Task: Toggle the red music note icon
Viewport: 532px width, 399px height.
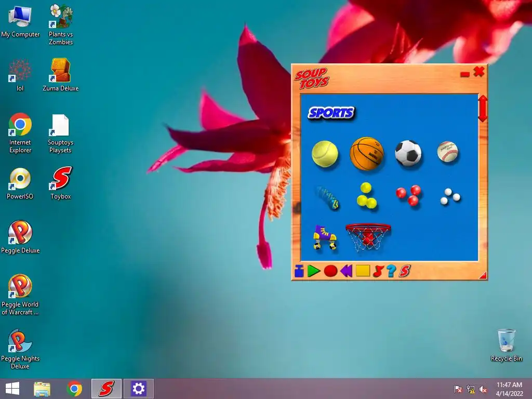Action: (x=378, y=271)
